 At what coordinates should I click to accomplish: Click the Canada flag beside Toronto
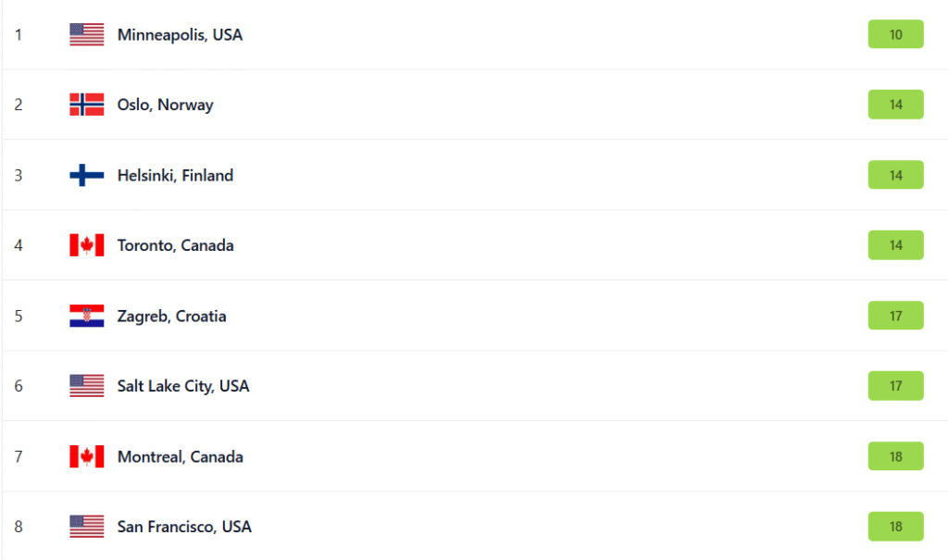86,245
